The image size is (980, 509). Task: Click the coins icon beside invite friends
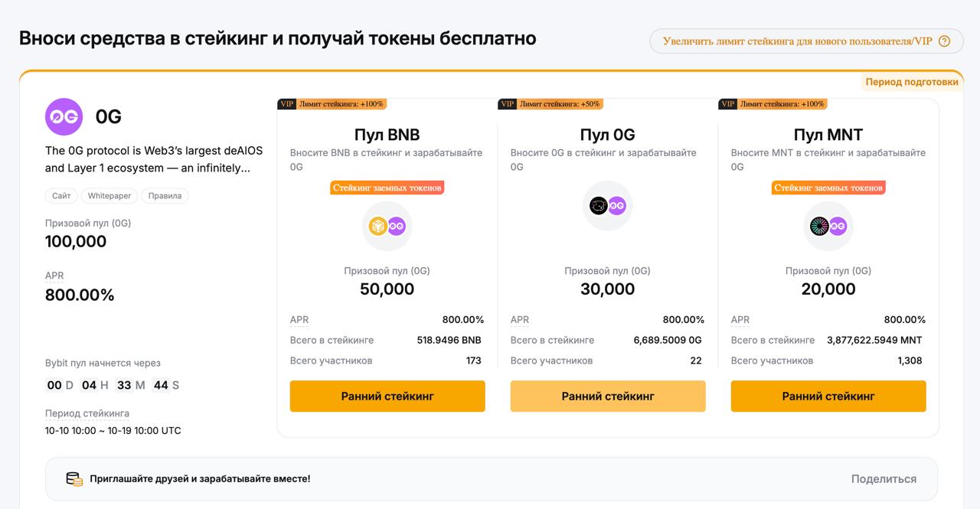[73, 479]
